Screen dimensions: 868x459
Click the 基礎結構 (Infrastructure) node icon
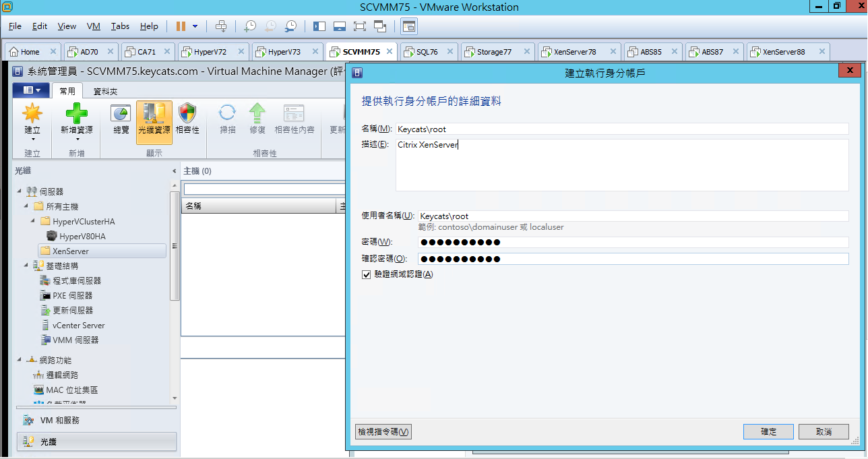pyautogui.click(x=38, y=266)
